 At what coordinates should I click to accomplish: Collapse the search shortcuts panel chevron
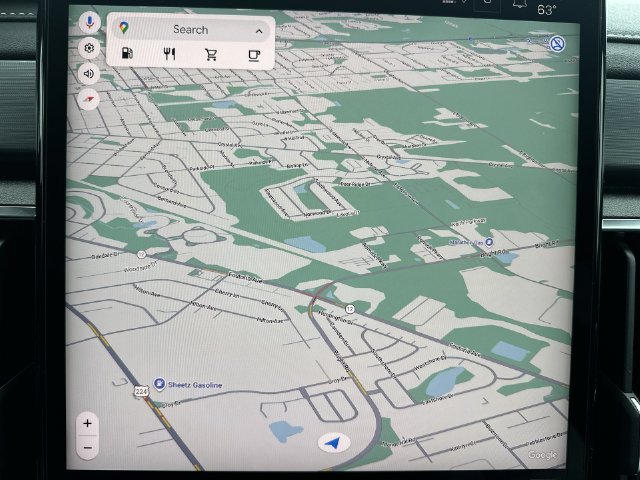[259, 31]
